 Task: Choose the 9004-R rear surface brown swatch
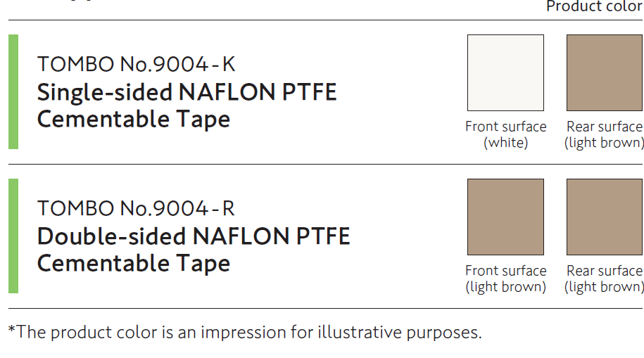605,217
